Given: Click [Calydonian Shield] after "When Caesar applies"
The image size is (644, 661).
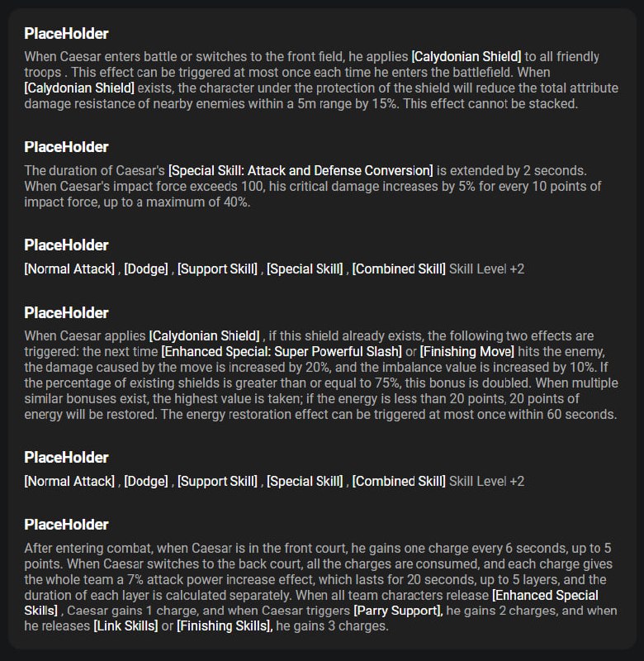Looking at the screenshot, I should click(205, 335).
